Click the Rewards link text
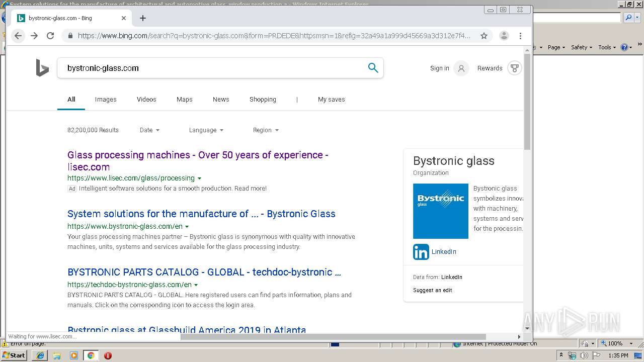Screen dimensions: 644x362 [x=490, y=68]
